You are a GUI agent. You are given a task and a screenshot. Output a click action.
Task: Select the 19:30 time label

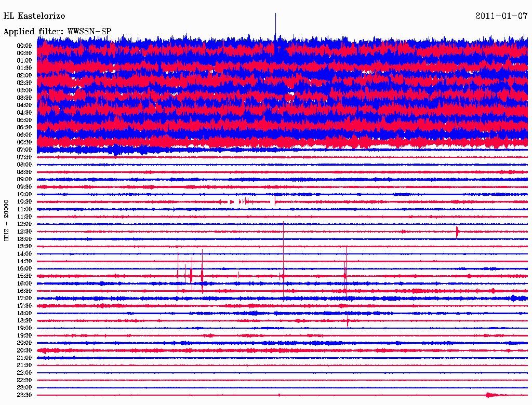coord(24,335)
